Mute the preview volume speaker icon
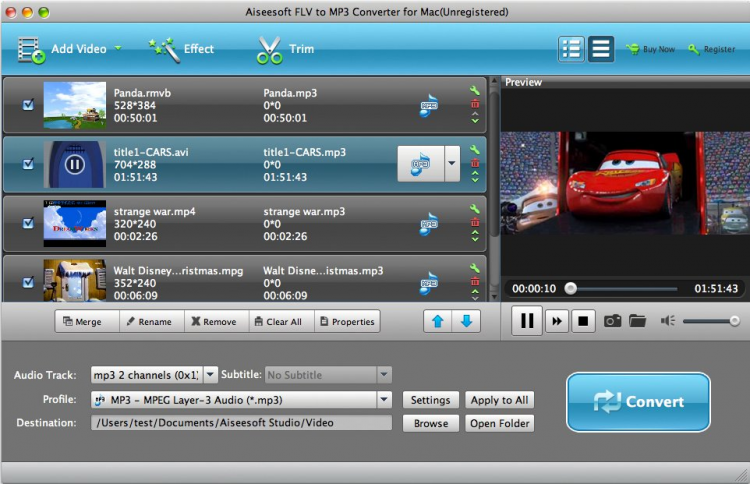750x484 pixels. point(668,321)
